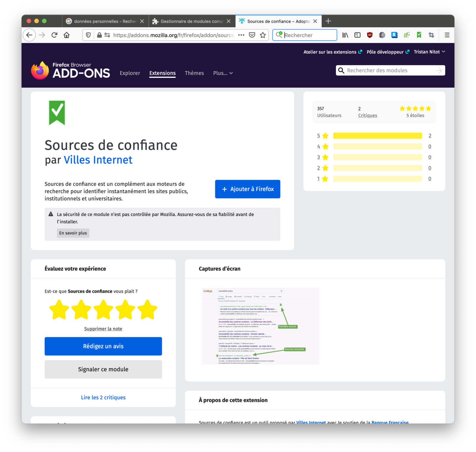476x452 pixels.
Task: Open Pôle développeur link
Action: tap(388, 52)
